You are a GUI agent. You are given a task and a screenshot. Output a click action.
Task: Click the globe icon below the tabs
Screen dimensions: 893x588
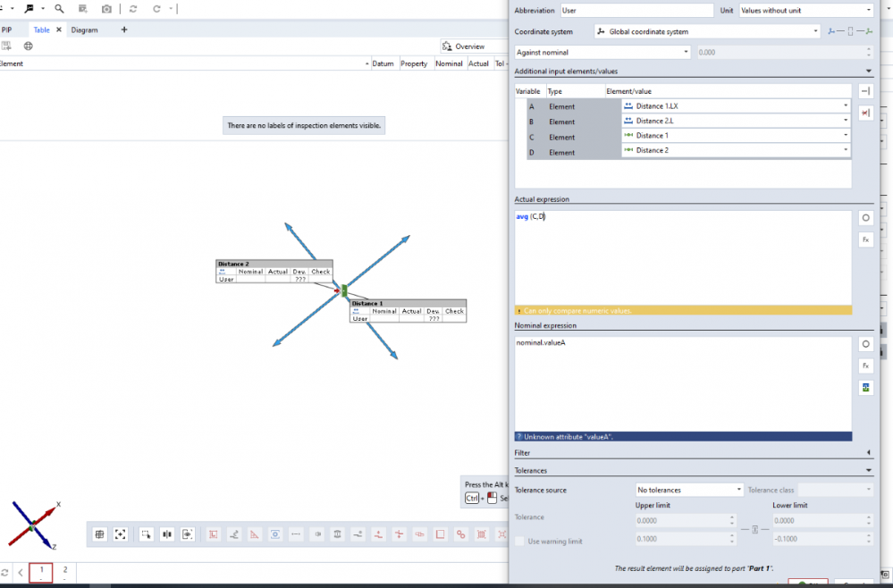pyautogui.click(x=28, y=46)
